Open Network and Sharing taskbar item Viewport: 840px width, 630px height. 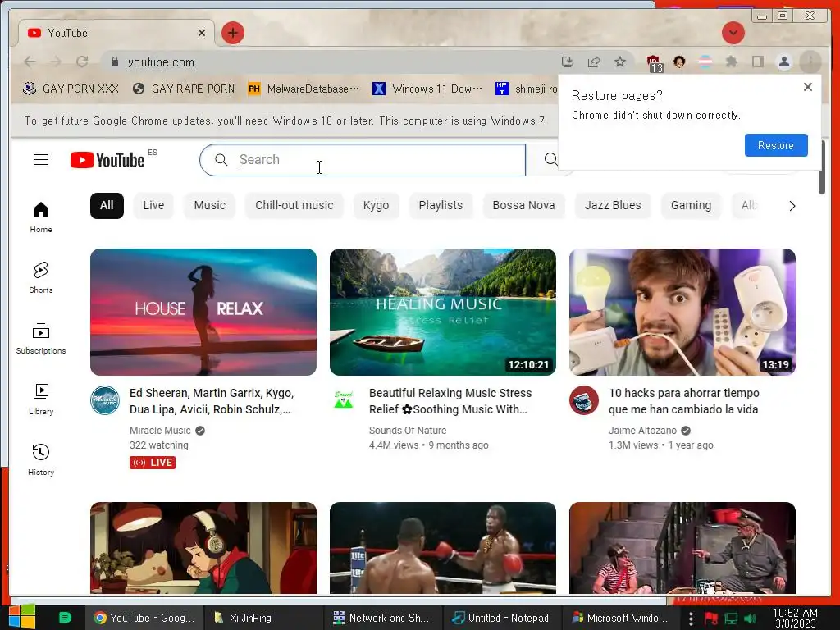pyautogui.click(x=382, y=618)
